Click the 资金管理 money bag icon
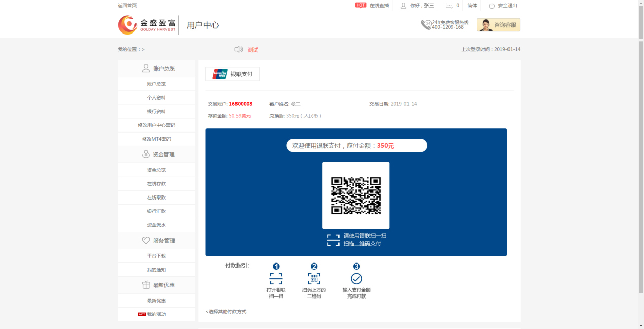This screenshot has width=644, height=329. click(146, 154)
